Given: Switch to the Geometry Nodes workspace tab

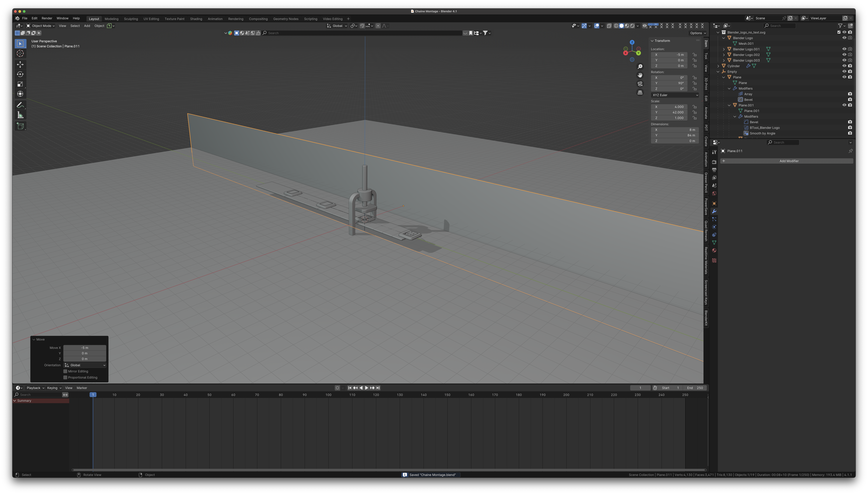Looking at the screenshot, I should click(x=286, y=19).
